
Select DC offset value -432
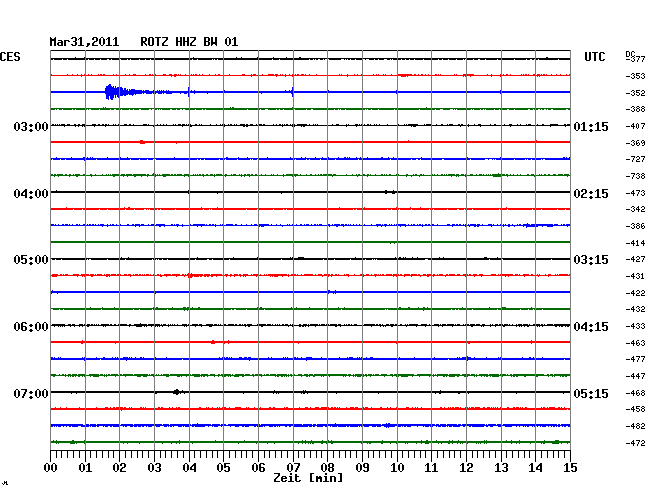point(636,309)
